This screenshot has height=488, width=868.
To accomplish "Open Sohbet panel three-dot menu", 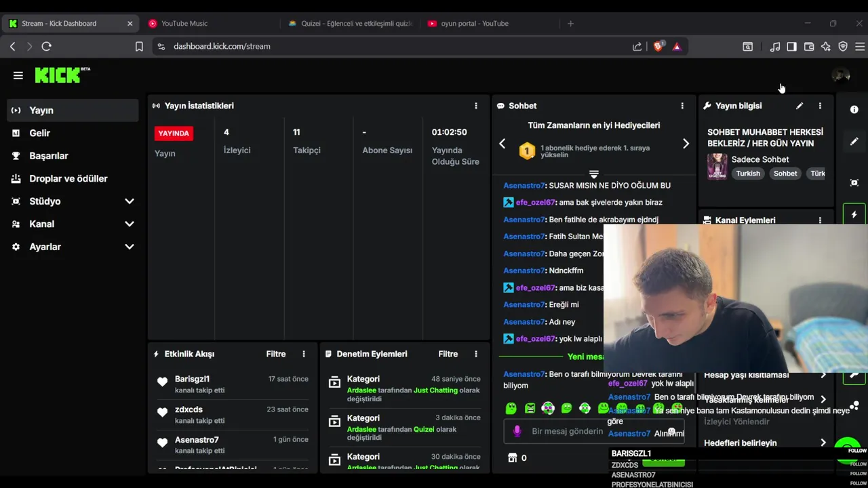I will [682, 106].
